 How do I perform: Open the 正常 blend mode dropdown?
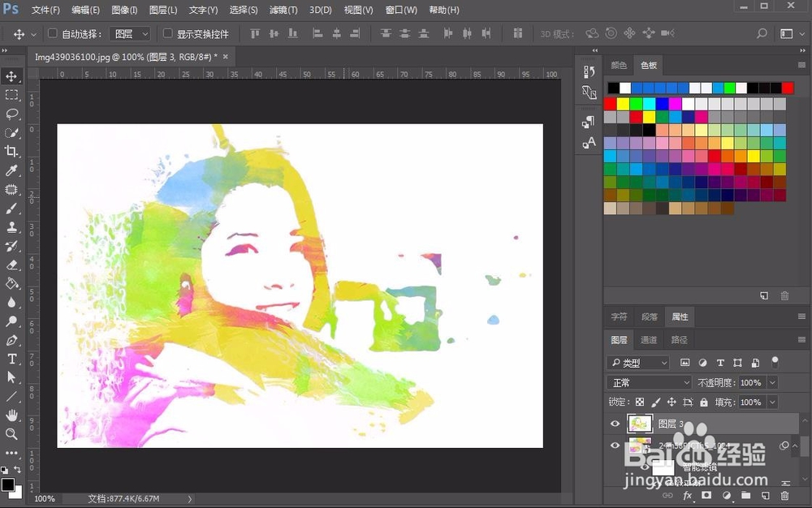point(649,383)
